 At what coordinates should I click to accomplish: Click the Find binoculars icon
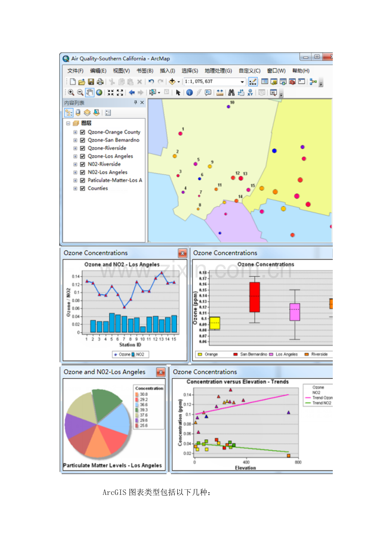231,92
